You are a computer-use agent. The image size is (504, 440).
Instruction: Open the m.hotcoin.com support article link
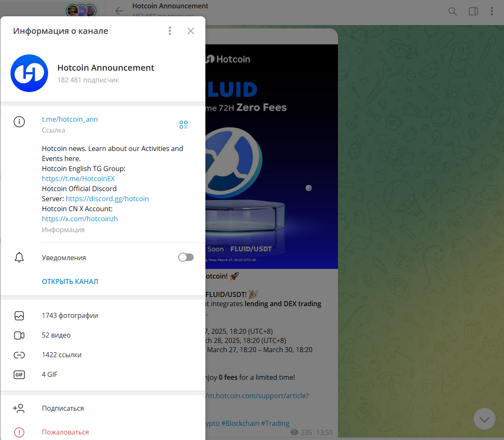(x=257, y=396)
